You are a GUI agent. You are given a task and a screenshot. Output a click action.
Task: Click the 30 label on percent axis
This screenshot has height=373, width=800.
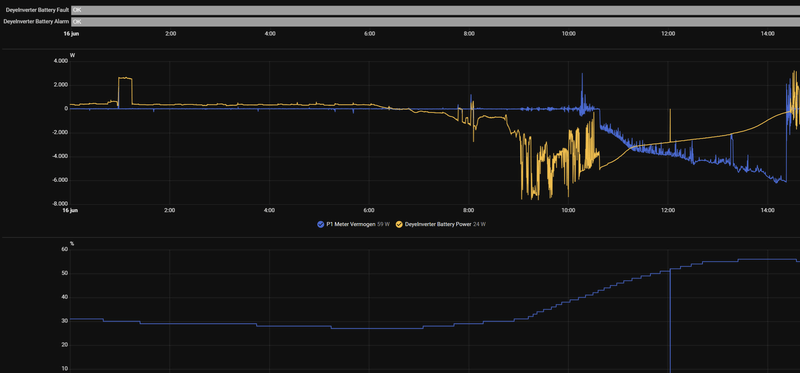coord(64,321)
